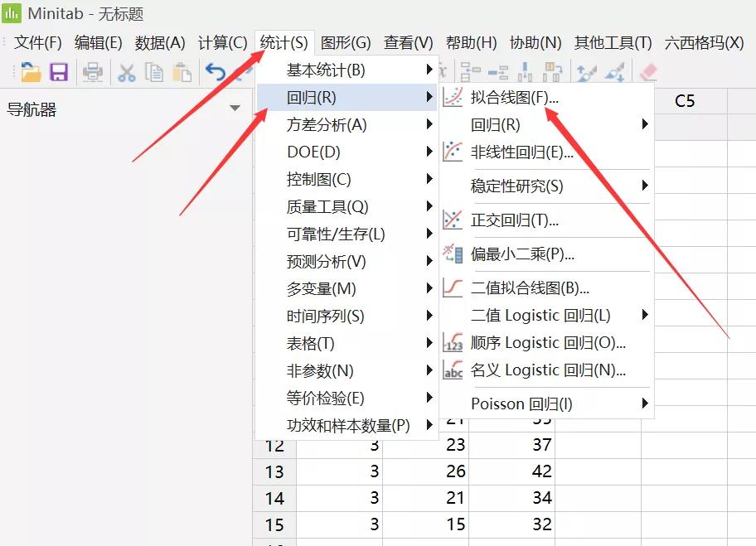Click the Minitab app logo icon
756x546 pixels.
click(x=12, y=13)
